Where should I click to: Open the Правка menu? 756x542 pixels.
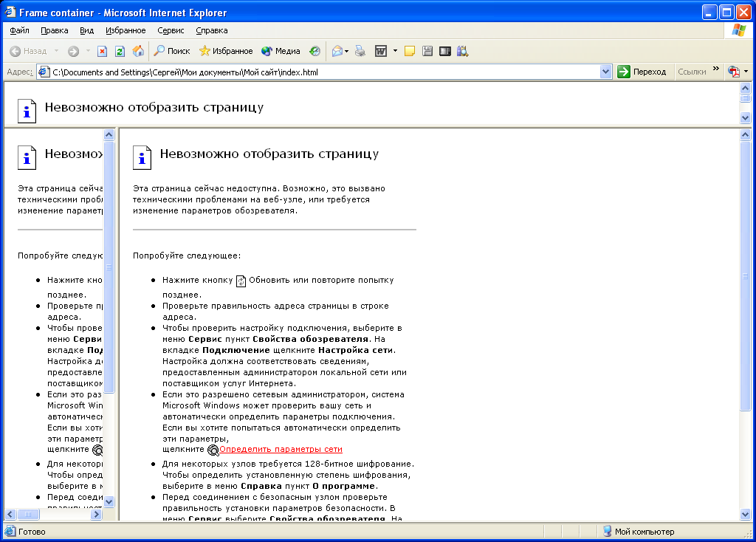pos(55,30)
